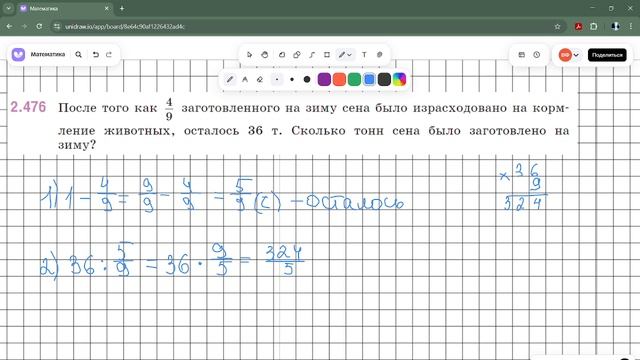The height and width of the screenshot is (360, 640).
Task: Open board search magnifier
Action: pos(78,54)
